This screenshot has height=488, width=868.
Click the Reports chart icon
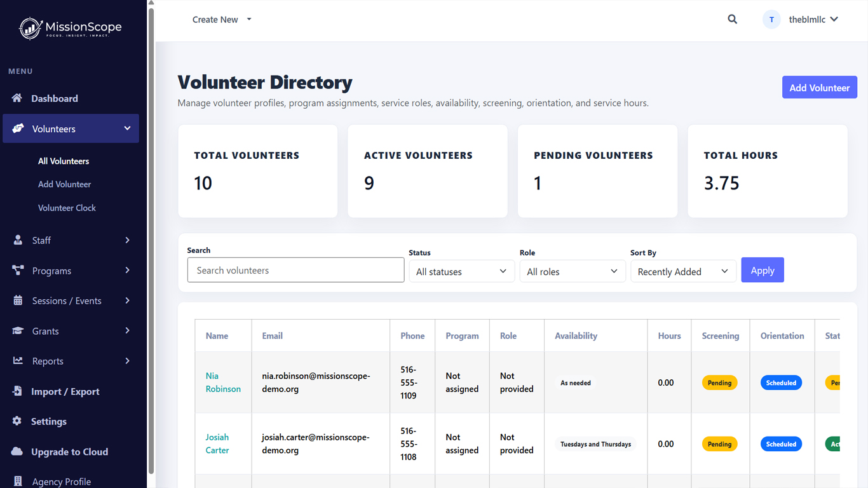click(x=18, y=361)
